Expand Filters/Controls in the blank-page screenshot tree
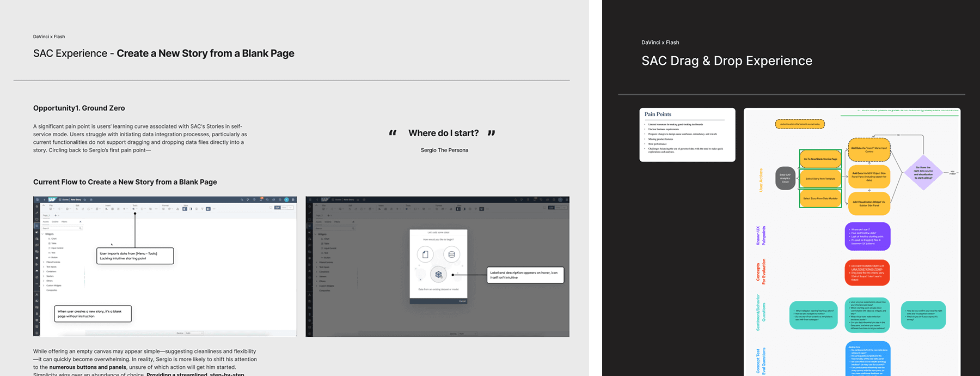Image resolution: width=980 pixels, height=376 pixels. pos(44,262)
